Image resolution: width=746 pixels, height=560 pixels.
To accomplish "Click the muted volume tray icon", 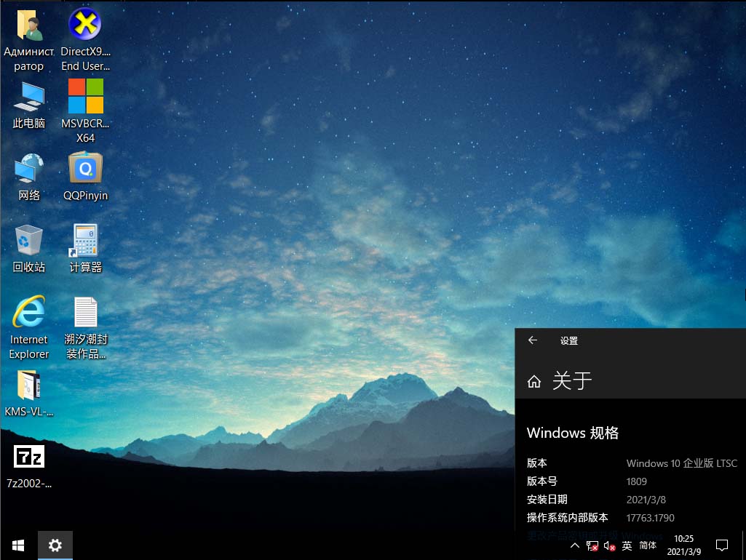I will pyautogui.click(x=610, y=545).
